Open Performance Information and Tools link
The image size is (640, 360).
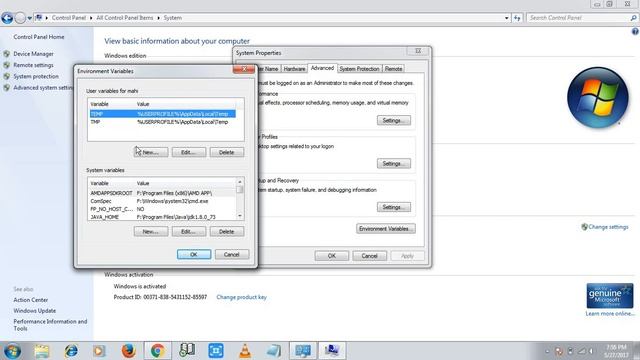pos(50,325)
